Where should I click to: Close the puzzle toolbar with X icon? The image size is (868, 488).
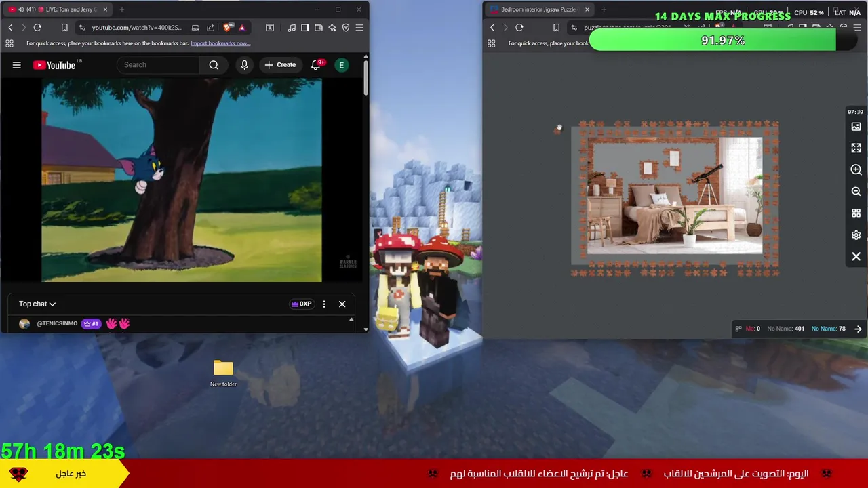click(856, 257)
